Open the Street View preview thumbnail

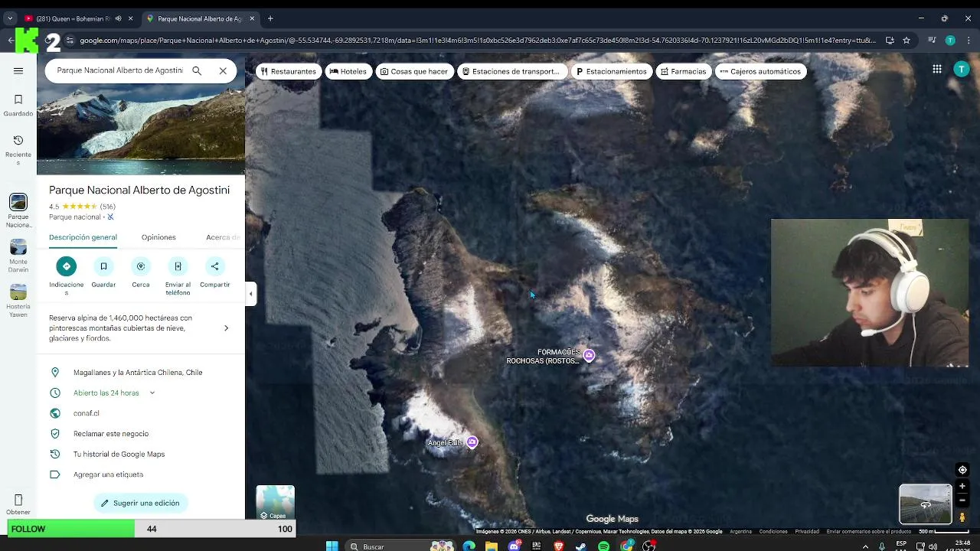926,504
